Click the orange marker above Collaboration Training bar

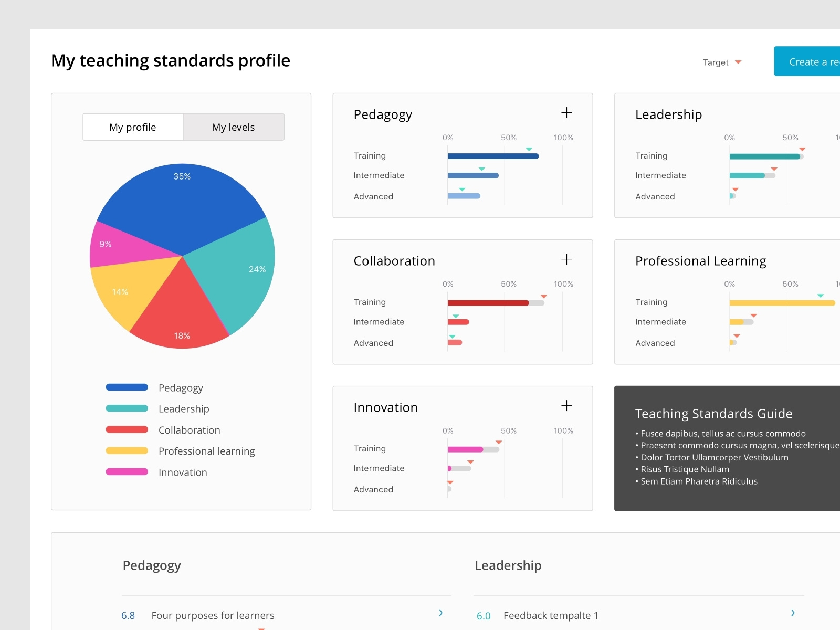(x=544, y=296)
